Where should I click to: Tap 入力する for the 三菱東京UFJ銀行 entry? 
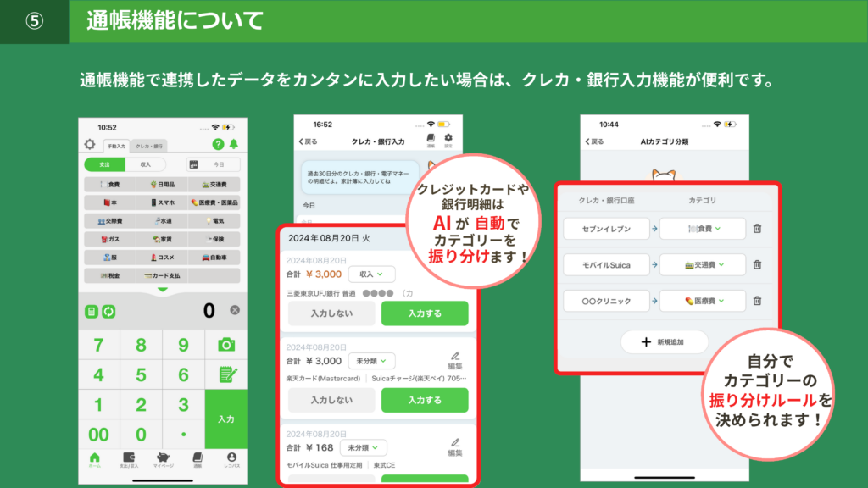click(426, 313)
